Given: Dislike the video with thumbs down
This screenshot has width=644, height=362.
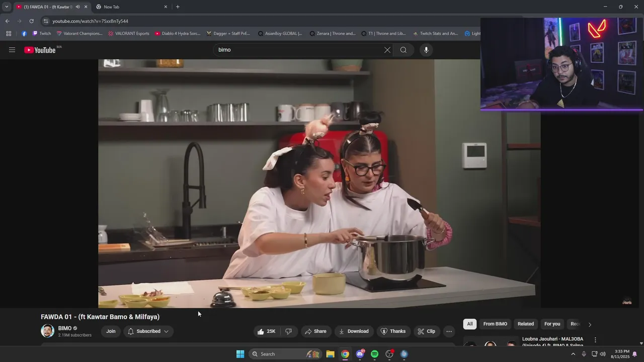Looking at the screenshot, I should [x=289, y=331].
